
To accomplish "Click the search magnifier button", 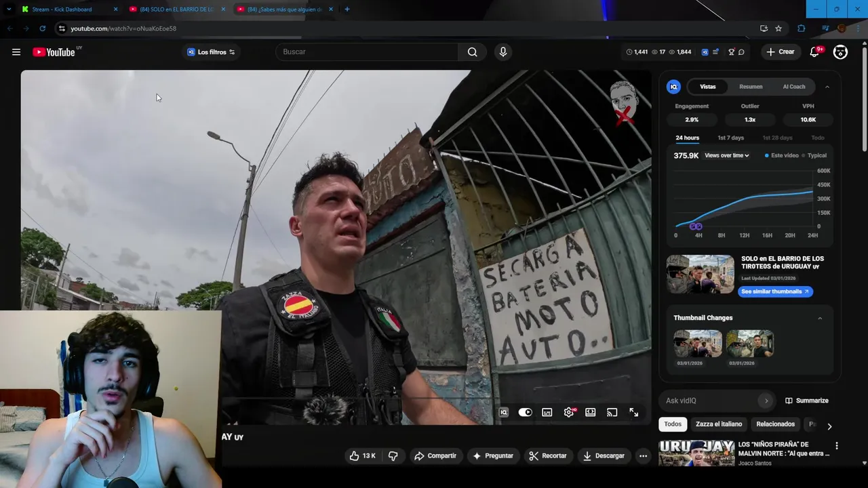I will point(472,52).
